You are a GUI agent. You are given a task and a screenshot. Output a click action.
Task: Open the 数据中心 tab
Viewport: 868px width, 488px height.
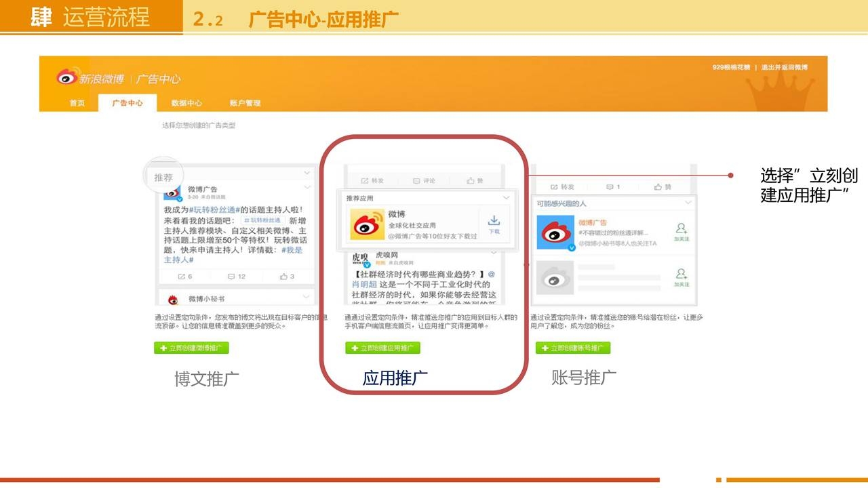click(x=186, y=103)
